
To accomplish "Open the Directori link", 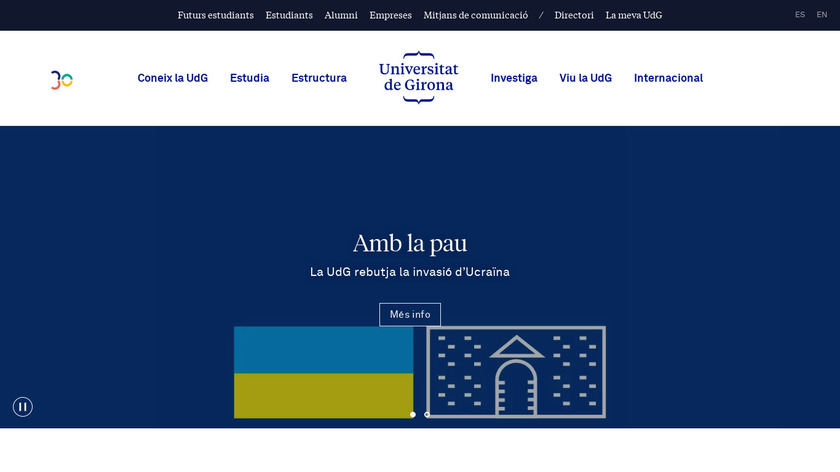I will point(574,15).
